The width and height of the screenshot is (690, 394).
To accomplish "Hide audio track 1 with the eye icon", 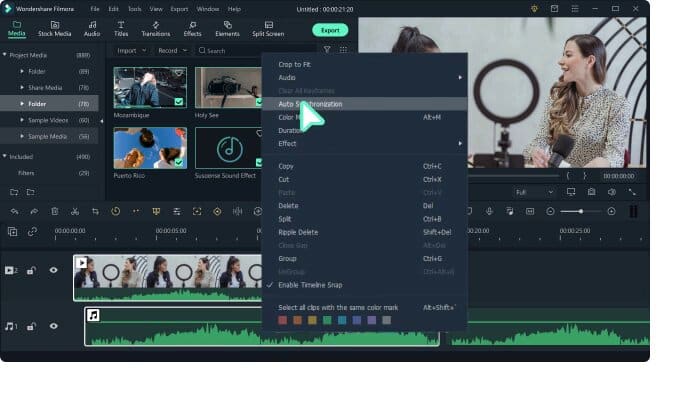I will [54, 326].
